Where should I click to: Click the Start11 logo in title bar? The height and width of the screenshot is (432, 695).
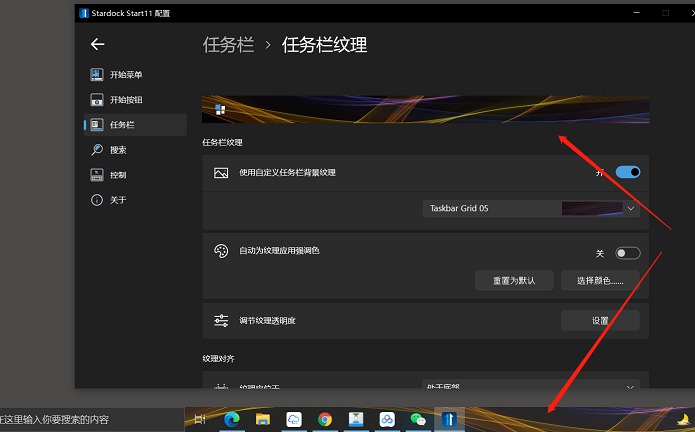click(84, 13)
